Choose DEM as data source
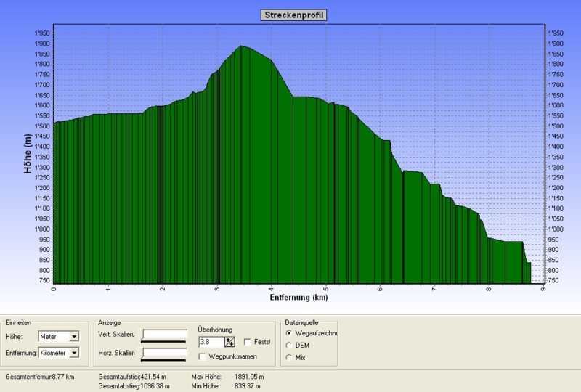This screenshot has height=392, width=581. tap(290, 345)
